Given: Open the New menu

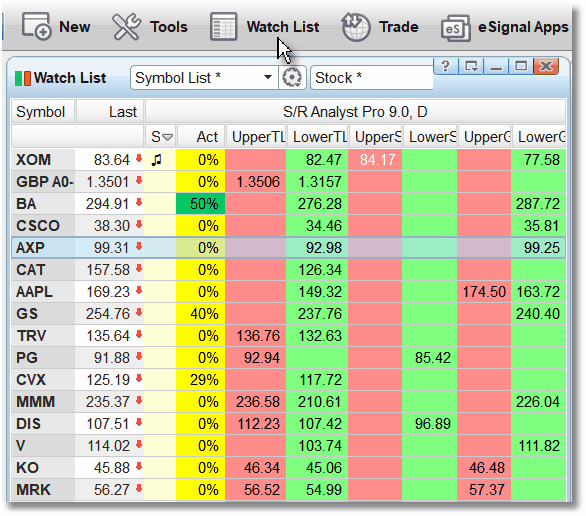Looking at the screenshot, I should tap(74, 27).
